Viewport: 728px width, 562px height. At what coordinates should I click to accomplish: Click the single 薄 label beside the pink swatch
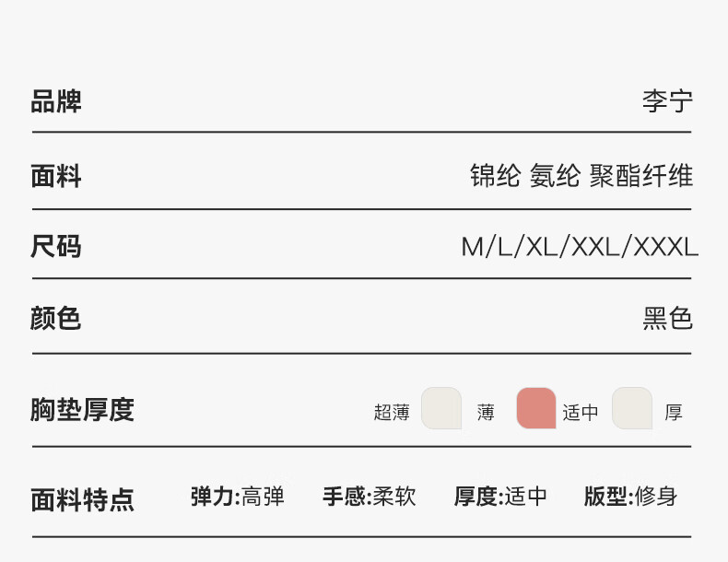coord(486,413)
